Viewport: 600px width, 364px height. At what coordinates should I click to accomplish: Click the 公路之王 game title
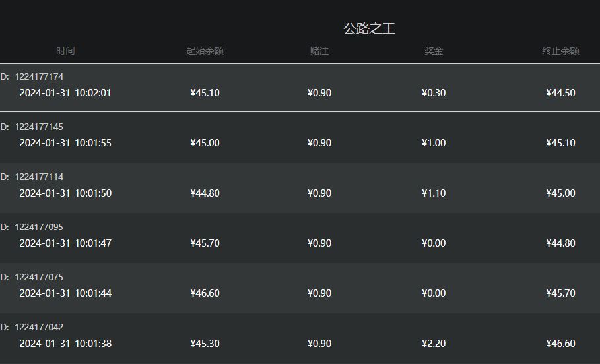(x=369, y=28)
